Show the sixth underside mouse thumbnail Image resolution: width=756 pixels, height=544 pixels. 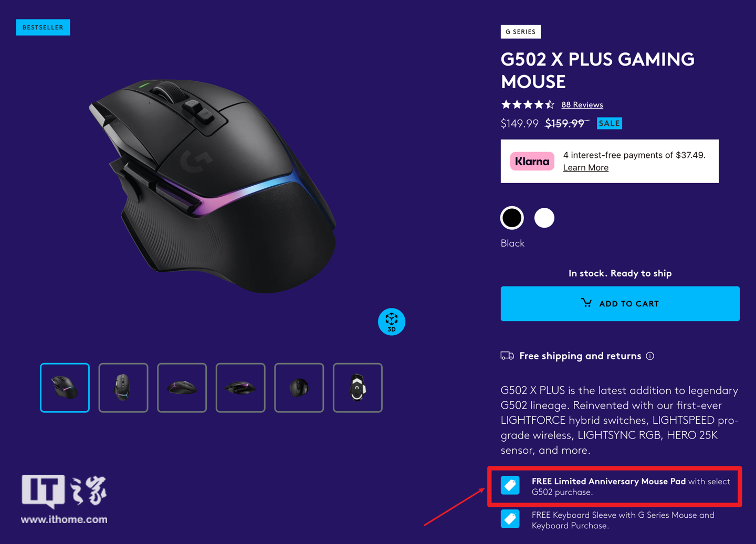[358, 388]
